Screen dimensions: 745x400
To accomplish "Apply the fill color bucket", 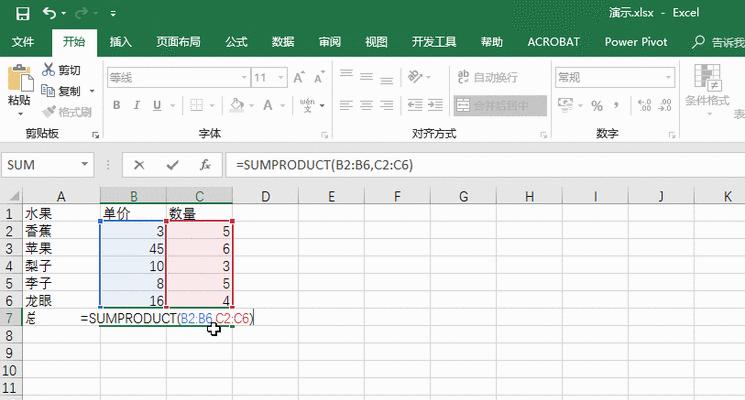I will pos(237,105).
